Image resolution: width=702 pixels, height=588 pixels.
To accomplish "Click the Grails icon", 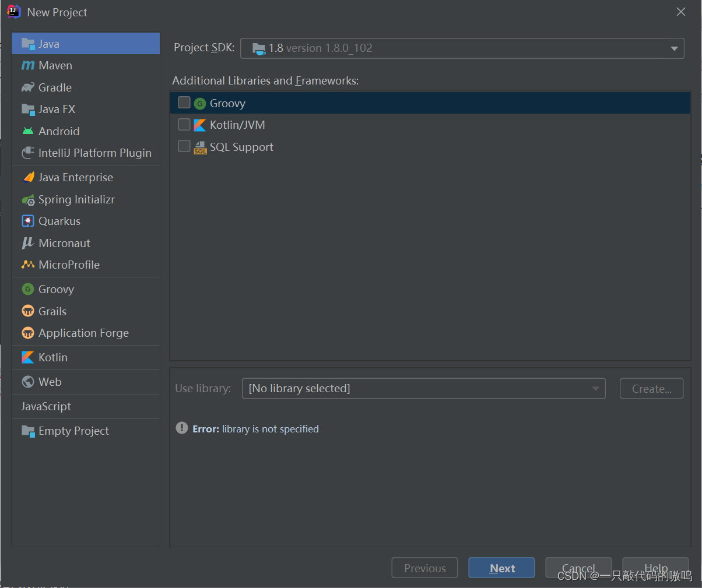I will (x=28, y=311).
